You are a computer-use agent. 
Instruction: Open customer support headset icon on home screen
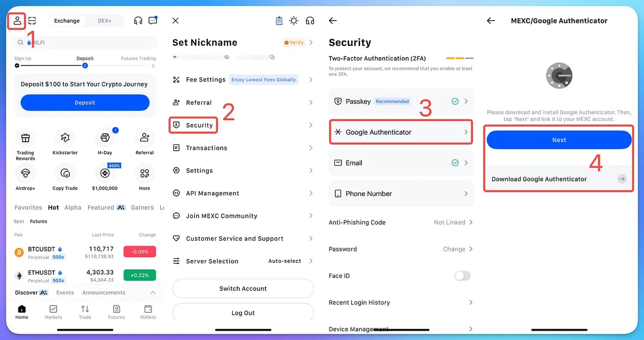(138, 21)
